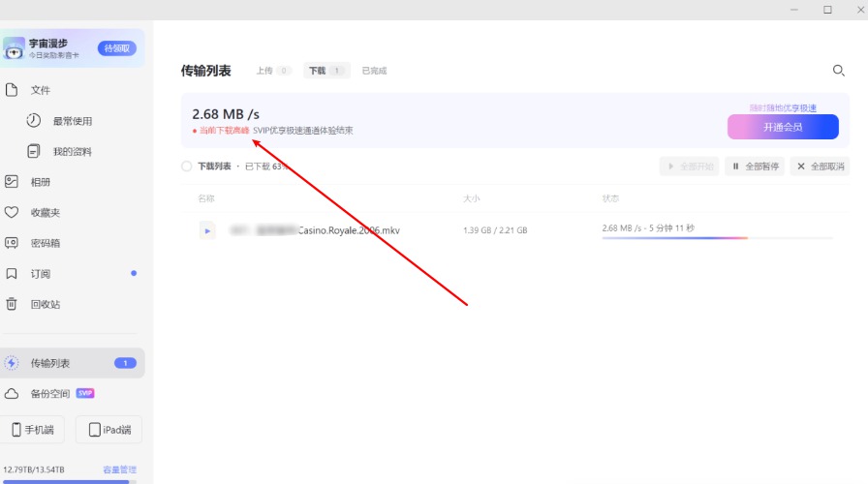
Task: Click the search magnifier icon
Action: coord(839,71)
